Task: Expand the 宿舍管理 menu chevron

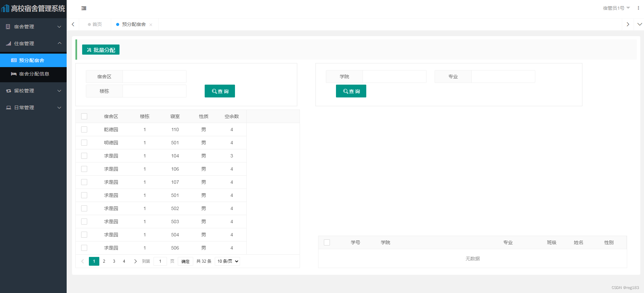Action: coord(59,27)
